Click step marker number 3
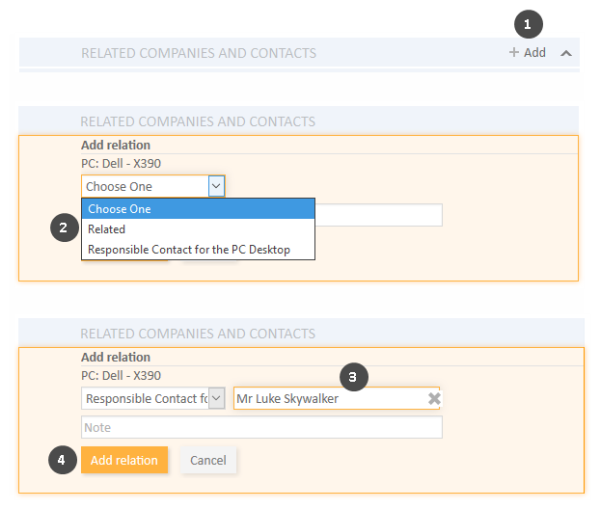This screenshot has height=509, width=600. (354, 377)
